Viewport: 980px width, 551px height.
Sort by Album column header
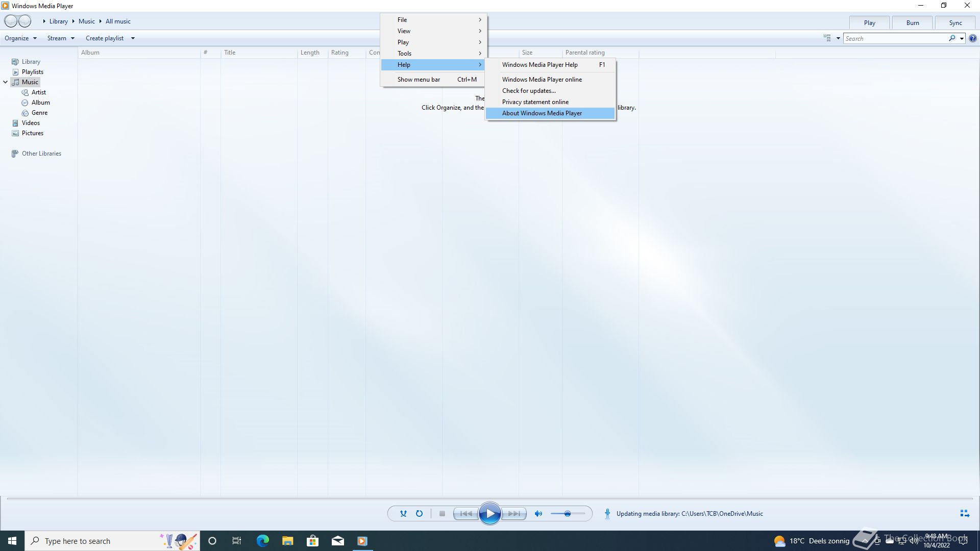[x=139, y=53]
